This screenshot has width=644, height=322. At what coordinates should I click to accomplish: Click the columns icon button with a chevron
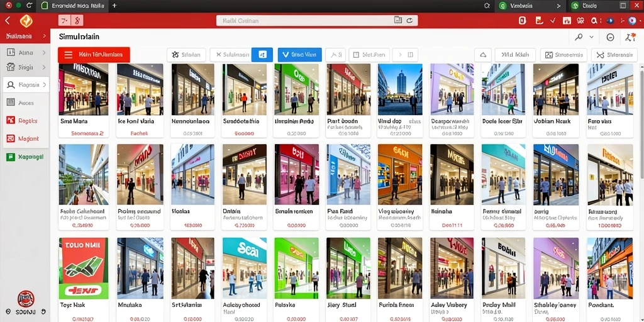click(x=406, y=55)
